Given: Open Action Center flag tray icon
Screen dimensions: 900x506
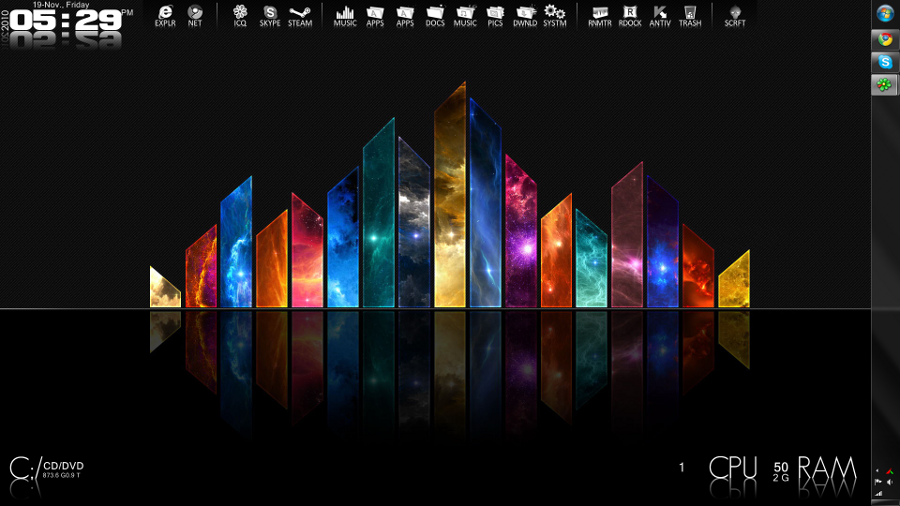Looking at the screenshot, I should [878, 482].
